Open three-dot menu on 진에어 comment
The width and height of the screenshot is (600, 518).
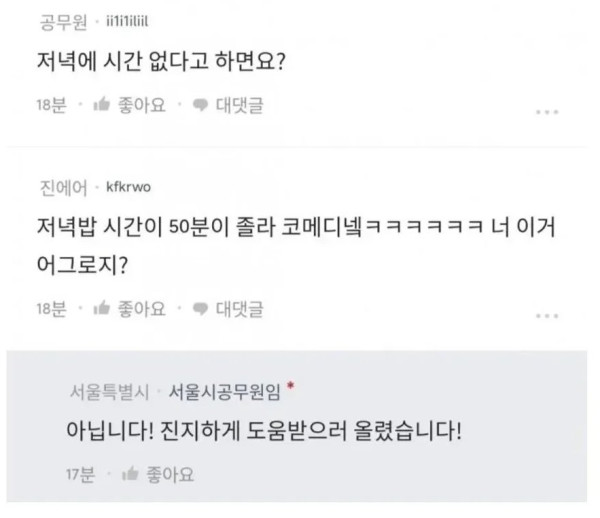[546, 316]
